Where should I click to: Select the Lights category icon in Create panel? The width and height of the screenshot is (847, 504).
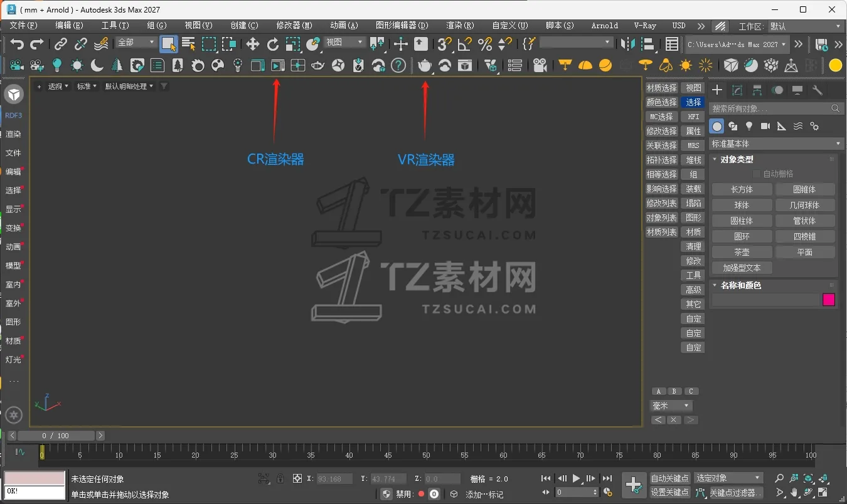(749, 126)
